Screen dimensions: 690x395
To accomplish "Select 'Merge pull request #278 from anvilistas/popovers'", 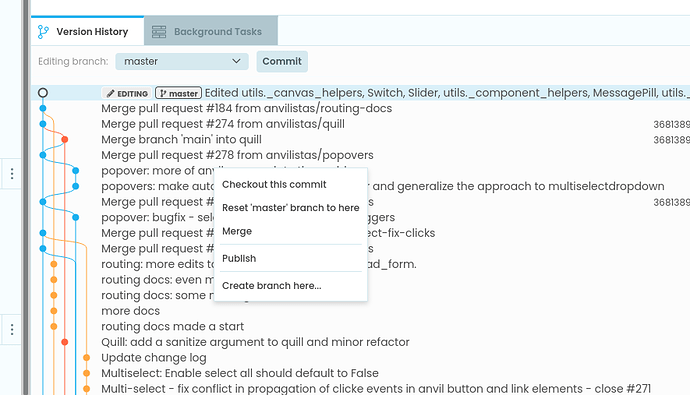I will click(x=237, y=155).
